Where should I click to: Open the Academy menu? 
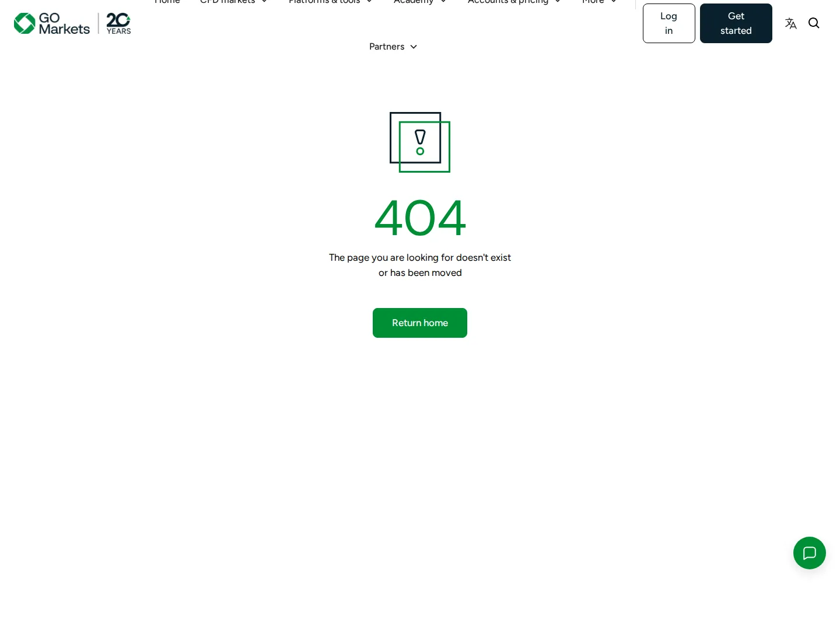pyautogui.click(x=420, y=2)
